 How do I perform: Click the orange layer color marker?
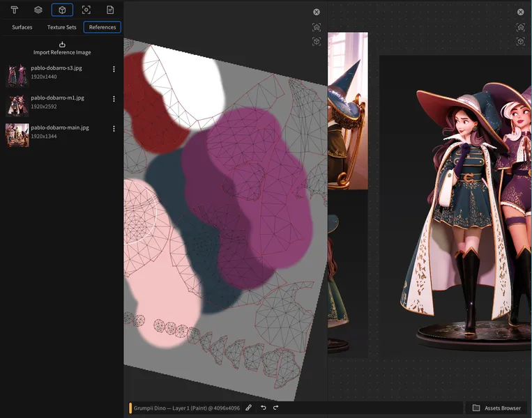130,408
